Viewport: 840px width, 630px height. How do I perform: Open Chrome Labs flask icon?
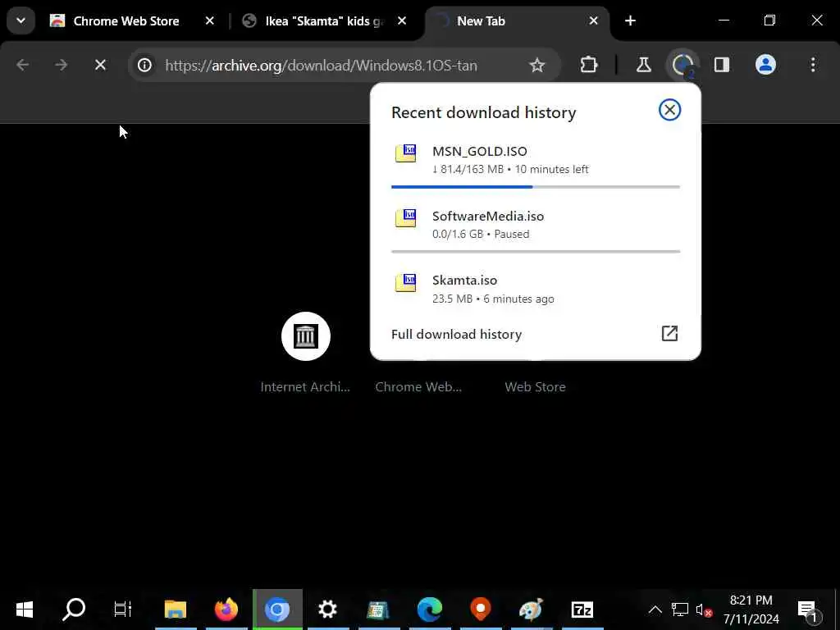643,66
